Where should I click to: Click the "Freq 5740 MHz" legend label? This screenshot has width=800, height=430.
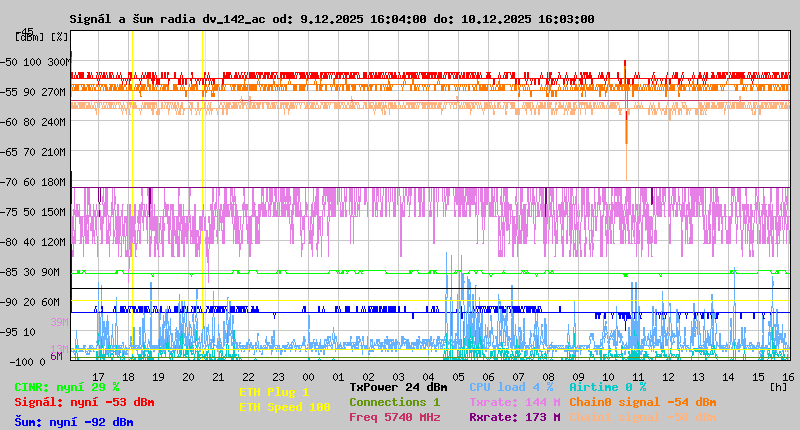[395, 417]
